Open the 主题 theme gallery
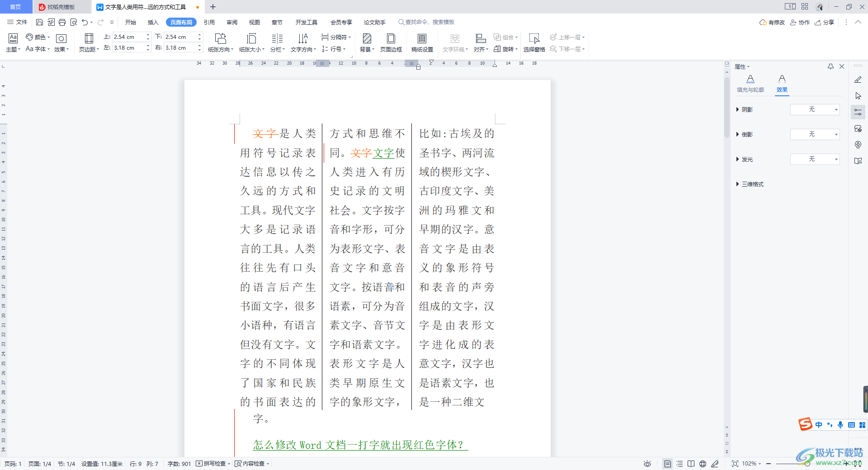Screen dimensions: 868x470 tap(13, 43)
